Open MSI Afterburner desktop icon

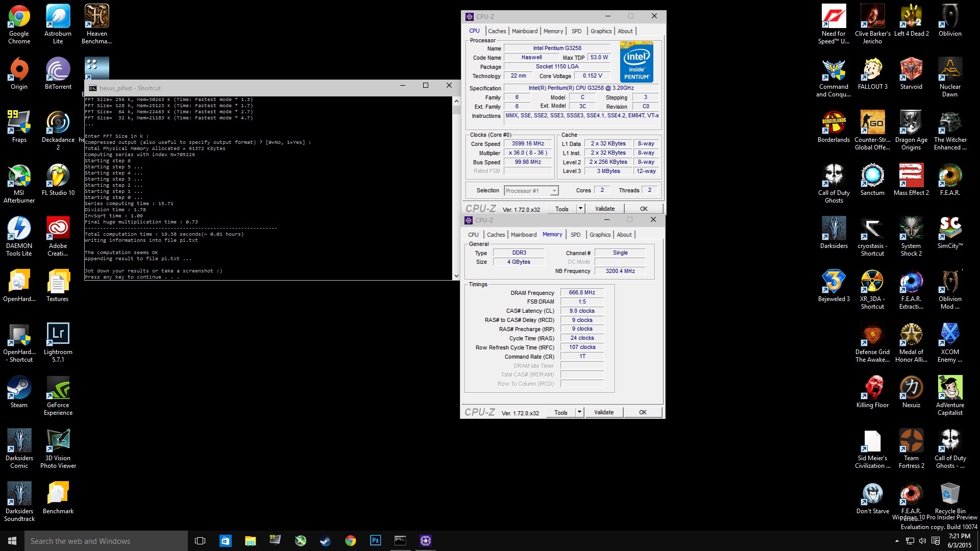[x=19, y=183]
